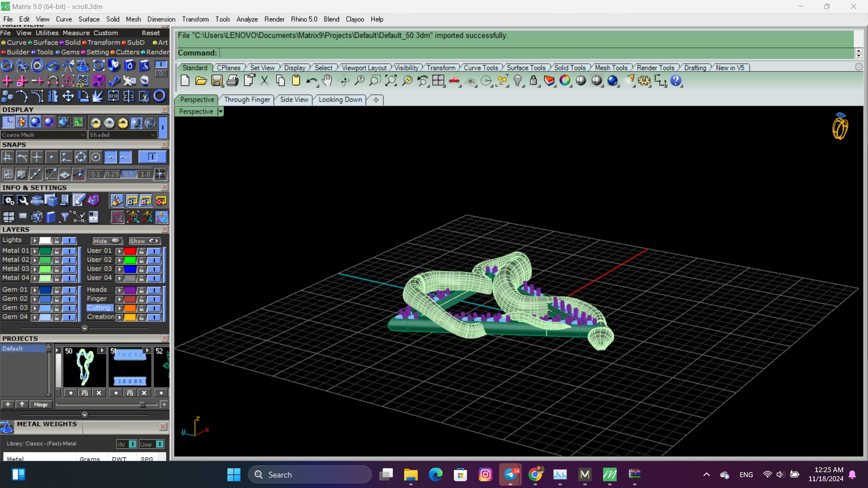The height and width of the screenshot is (488, 868).
Task: Click the Print icon
Action: [x=233, y=80]
